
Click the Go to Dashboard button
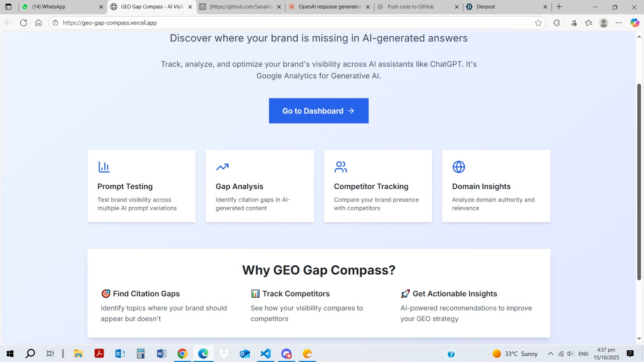(x=318, y=111)
